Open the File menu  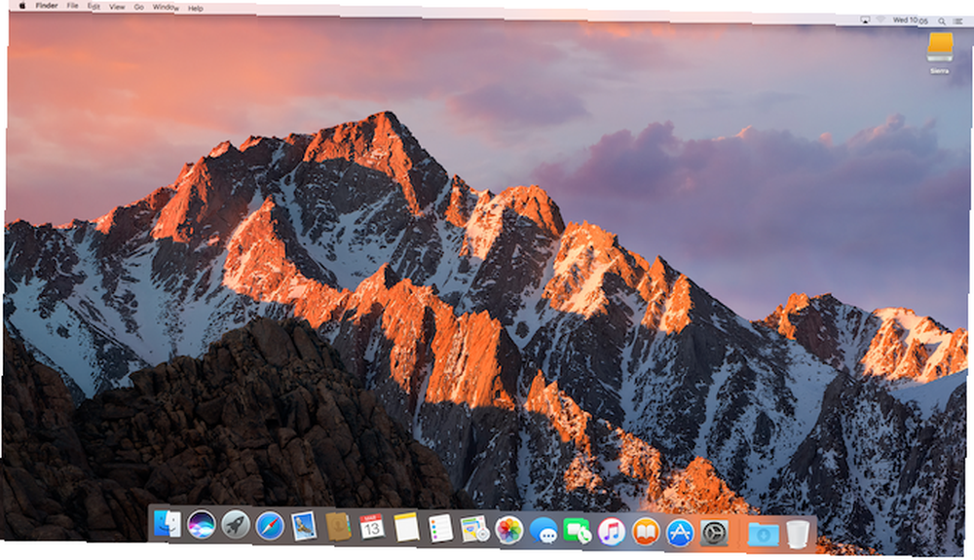(73, 6)
